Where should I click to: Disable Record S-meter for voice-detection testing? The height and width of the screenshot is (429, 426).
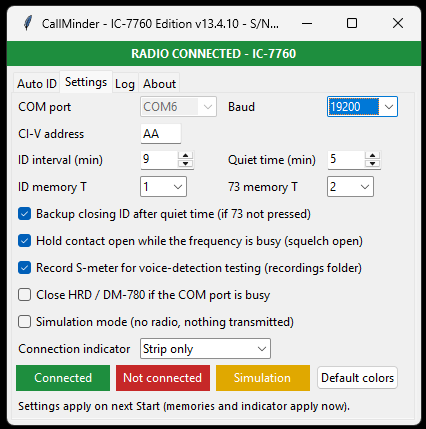point(25,268)
